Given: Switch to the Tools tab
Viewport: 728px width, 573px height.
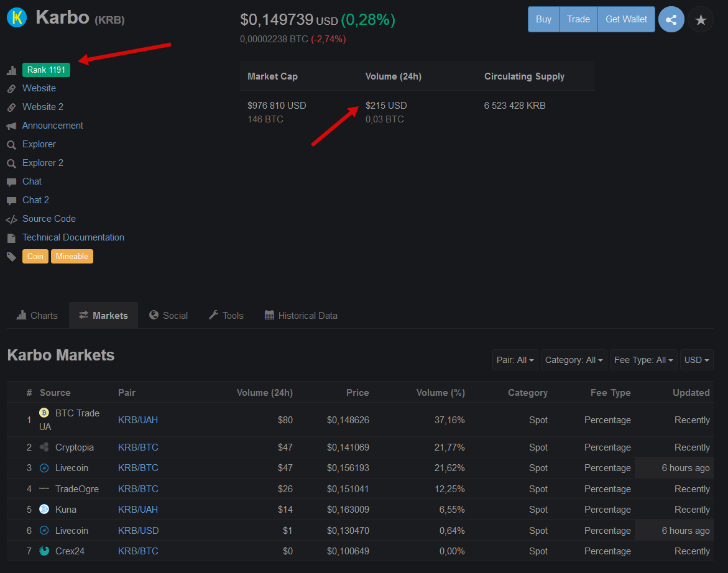Looking at the screenshot, I should pos(226,316).
